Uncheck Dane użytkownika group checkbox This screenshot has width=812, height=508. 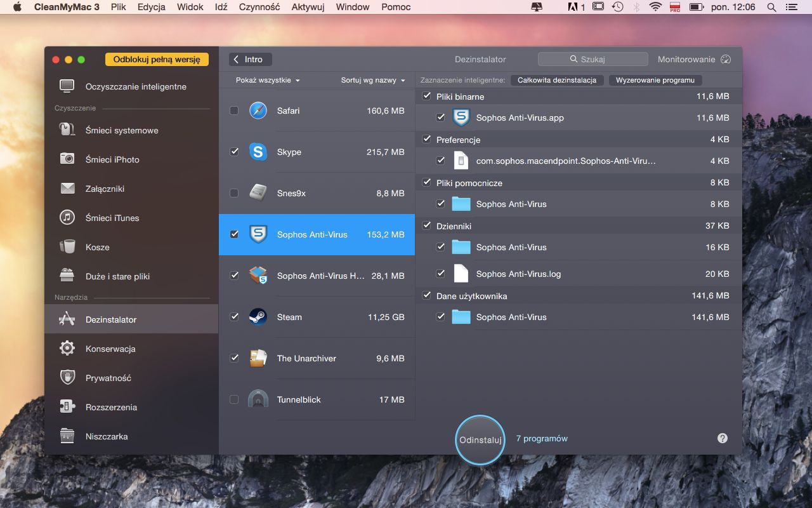pyautogui.click(x=426, y=295)
